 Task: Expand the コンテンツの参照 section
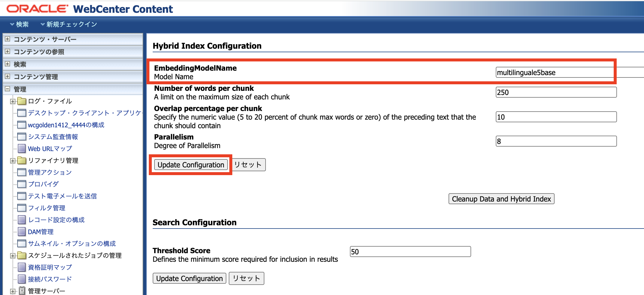(x=7, y=52)
